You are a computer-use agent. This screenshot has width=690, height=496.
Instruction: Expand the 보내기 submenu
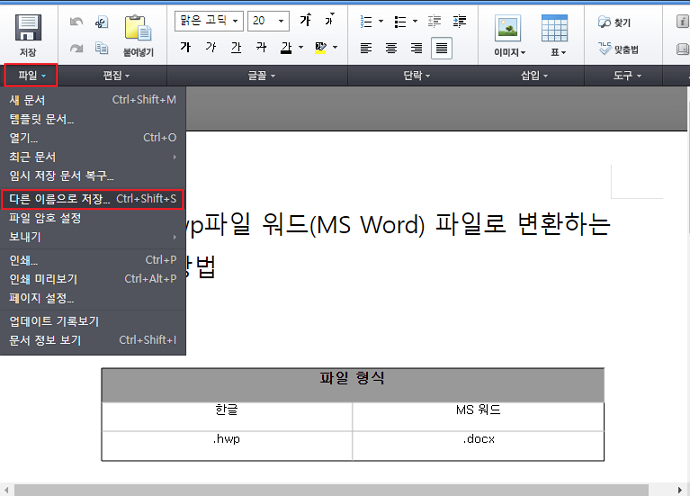tap(93, 237)
